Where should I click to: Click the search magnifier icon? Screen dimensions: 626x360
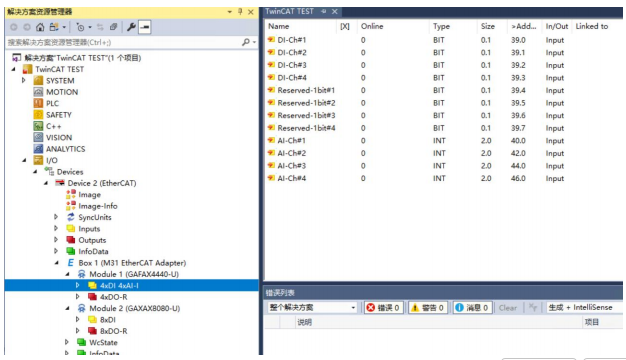click(x=246, y=42)
